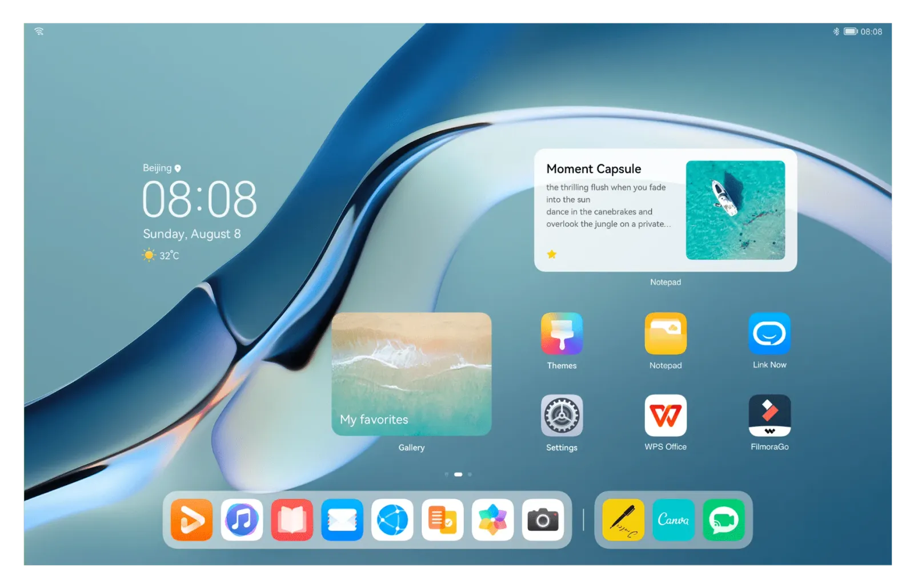Open the green video chat app in dock

[x=724, y=520]
